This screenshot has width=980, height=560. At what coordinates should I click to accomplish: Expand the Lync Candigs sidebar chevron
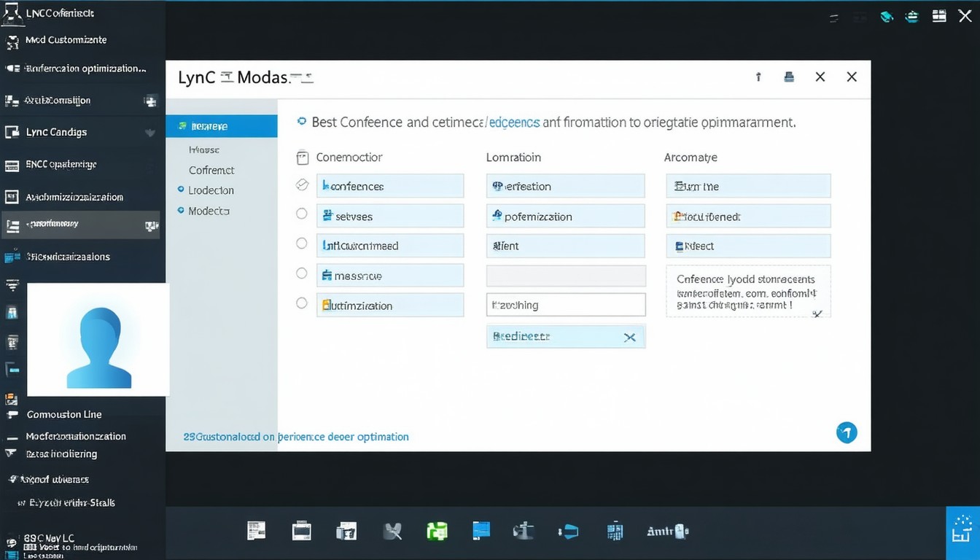point(151,133)
